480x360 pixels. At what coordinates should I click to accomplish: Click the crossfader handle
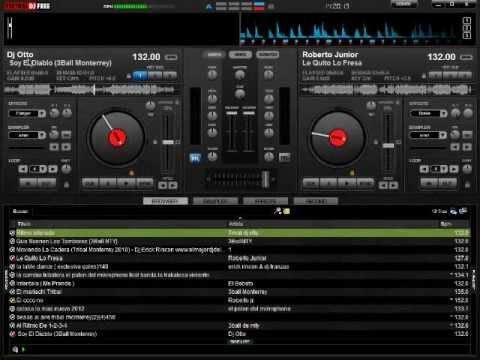pyautogui.click(x=265, y=179)
